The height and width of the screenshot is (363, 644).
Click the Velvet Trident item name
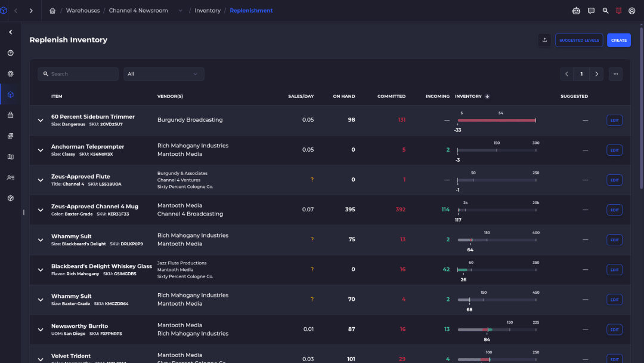pos(70,356)
